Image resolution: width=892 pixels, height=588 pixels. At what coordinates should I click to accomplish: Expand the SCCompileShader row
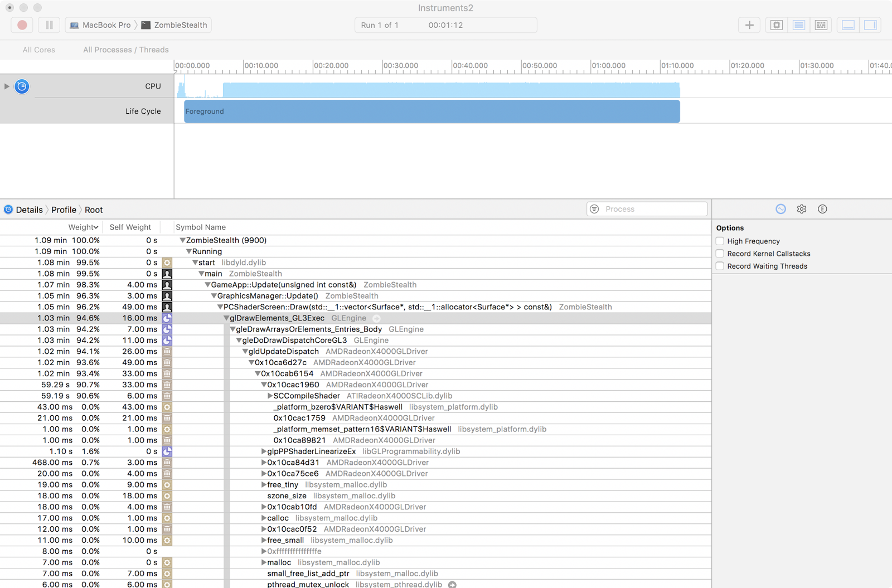[x=270, y=396]
